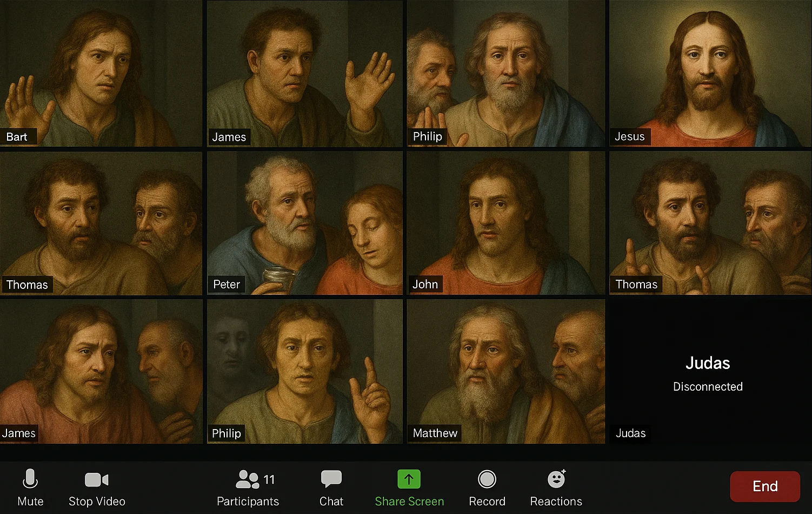This screenshot has height=514, width=812.
Task: Select John's video tile
Action: 506,223
